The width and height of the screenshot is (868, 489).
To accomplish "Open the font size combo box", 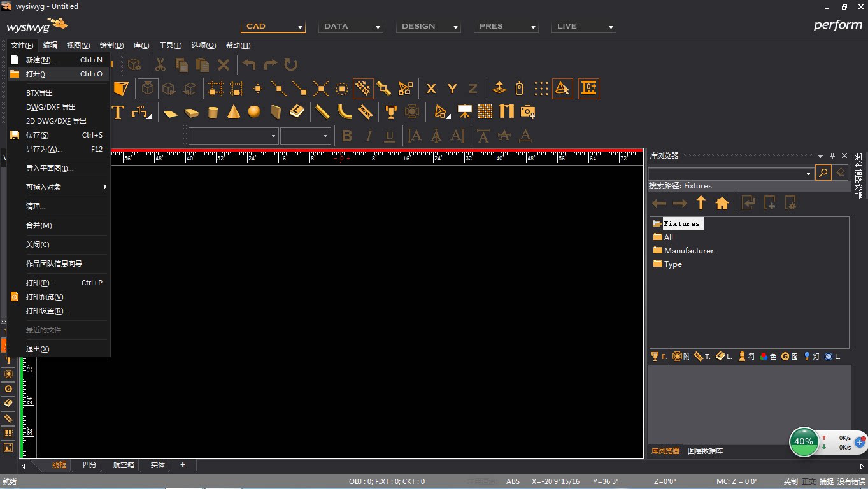I will (306, 136).
